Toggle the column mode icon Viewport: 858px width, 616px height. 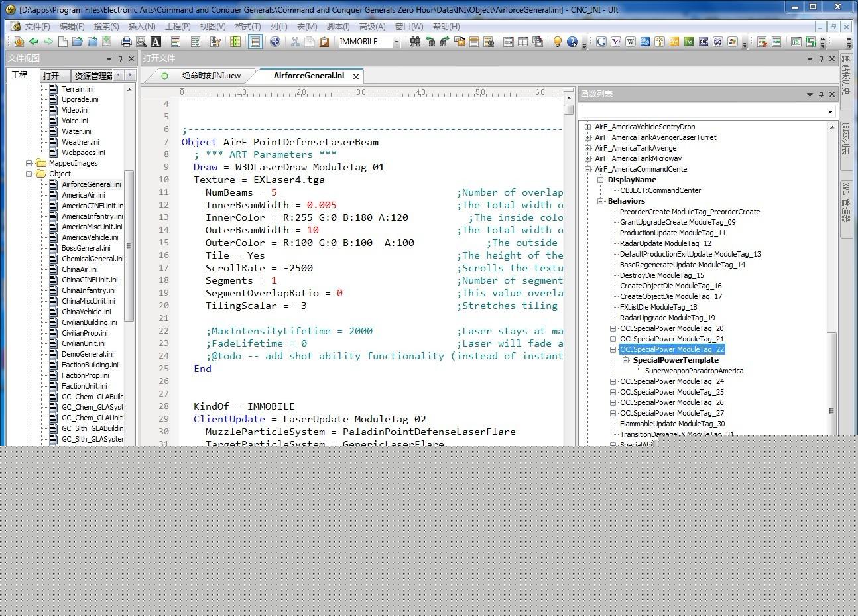coord(235,42)
